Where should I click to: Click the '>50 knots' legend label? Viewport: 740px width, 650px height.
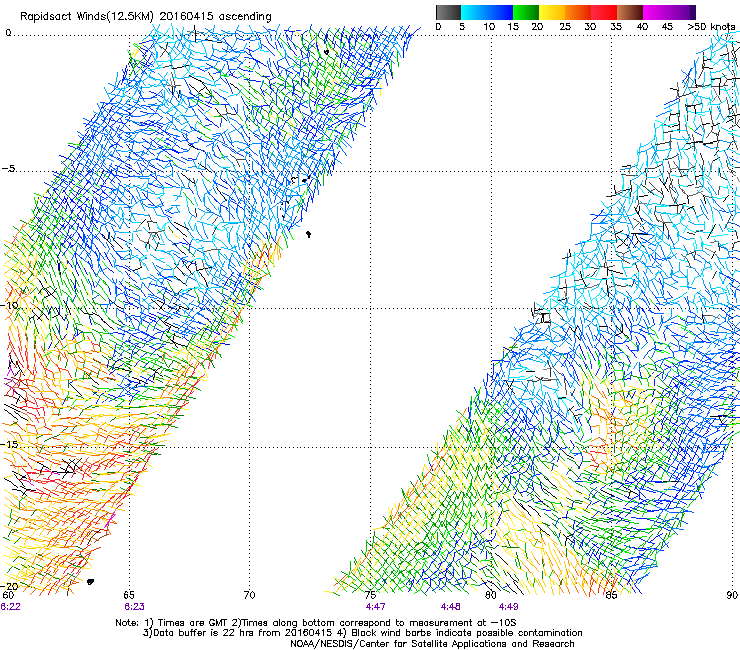tap(711, 27)
